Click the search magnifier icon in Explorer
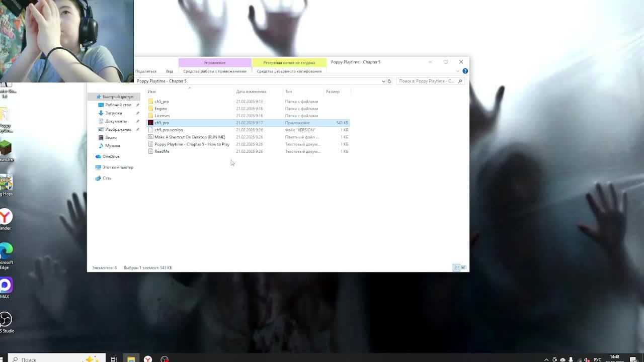Image resolution: width=644 pixels, height=362 pixels. coord(460,81)
